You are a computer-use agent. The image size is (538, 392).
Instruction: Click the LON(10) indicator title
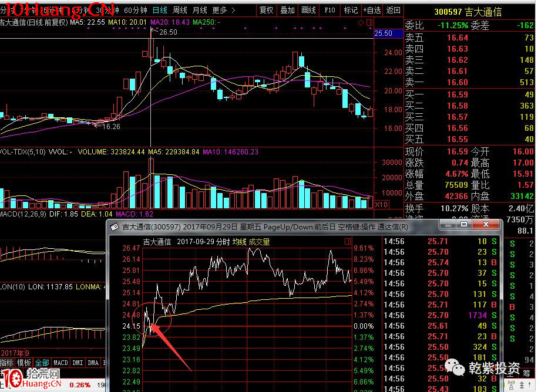click(12, 287)
